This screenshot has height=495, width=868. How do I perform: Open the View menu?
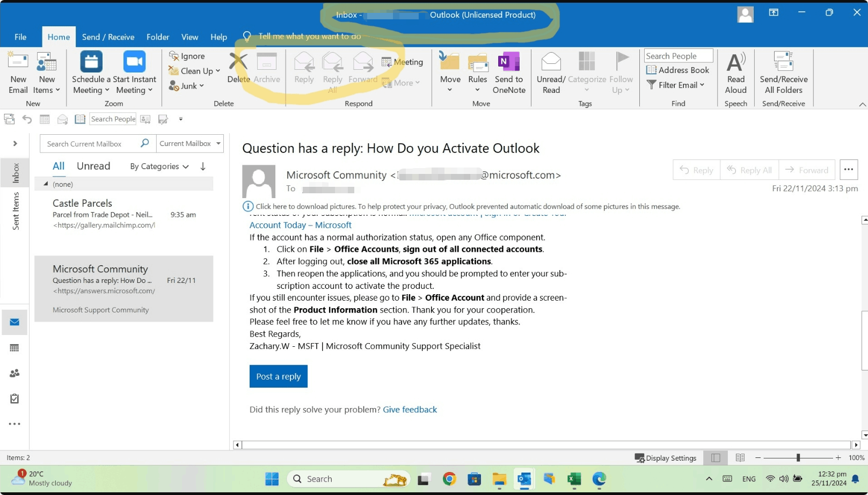189,37
